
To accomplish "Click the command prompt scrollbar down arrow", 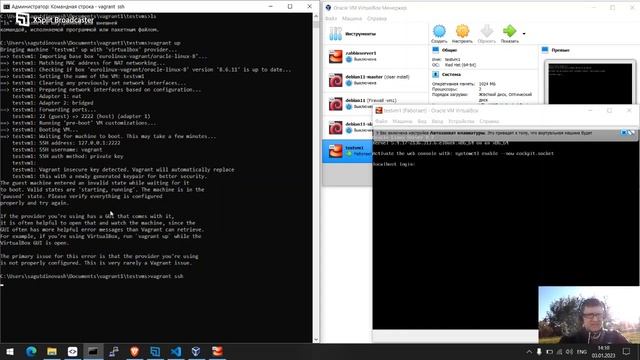I will [x=316, y=340].
